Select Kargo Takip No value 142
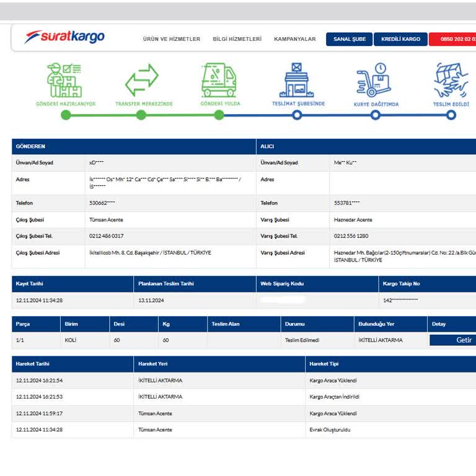Screen dimensions: 476x476 pos(400,300)
